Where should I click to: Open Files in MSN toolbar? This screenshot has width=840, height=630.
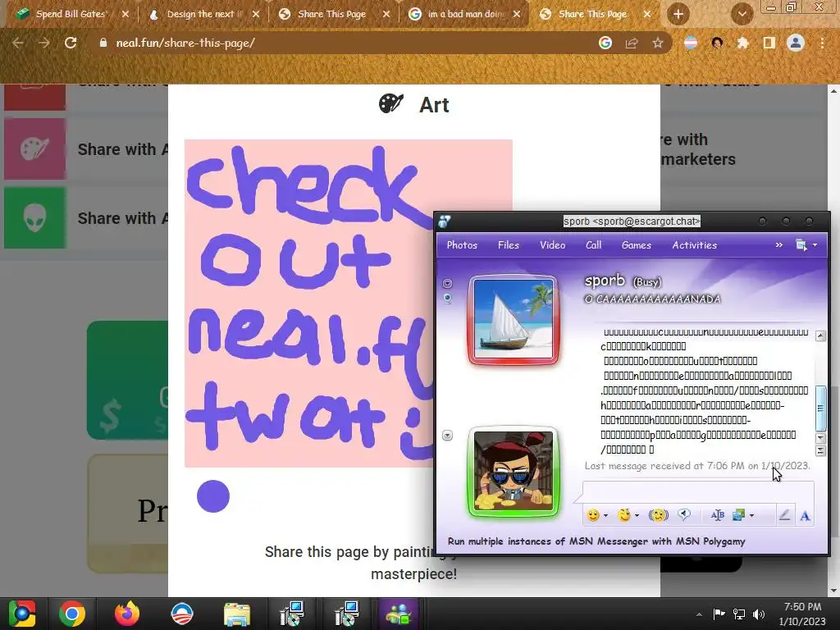tap(508, 244)
